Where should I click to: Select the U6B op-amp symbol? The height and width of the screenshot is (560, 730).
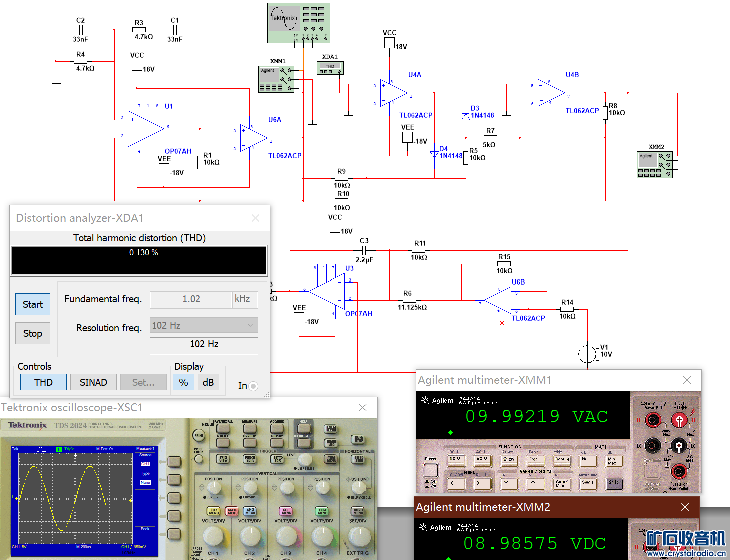(498, 301)
